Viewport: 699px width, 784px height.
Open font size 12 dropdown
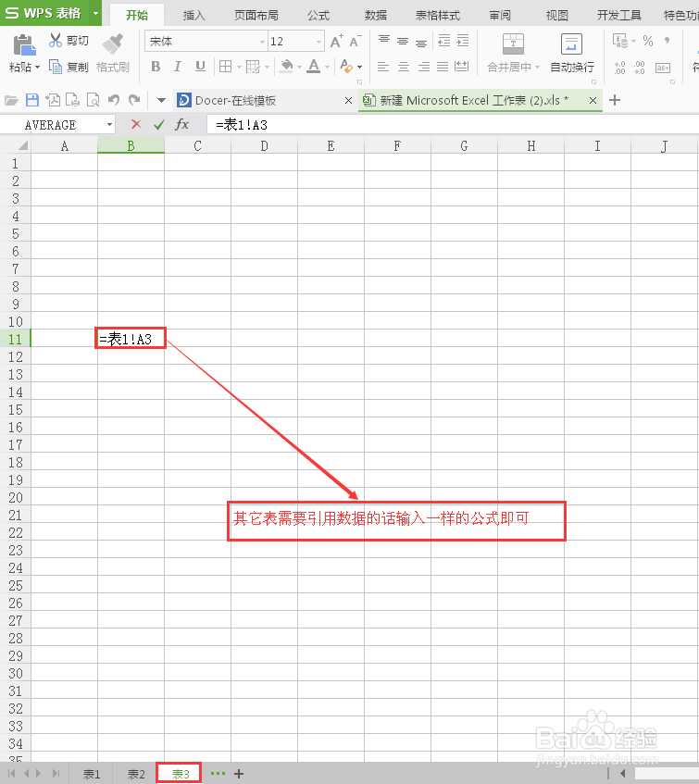319,42
